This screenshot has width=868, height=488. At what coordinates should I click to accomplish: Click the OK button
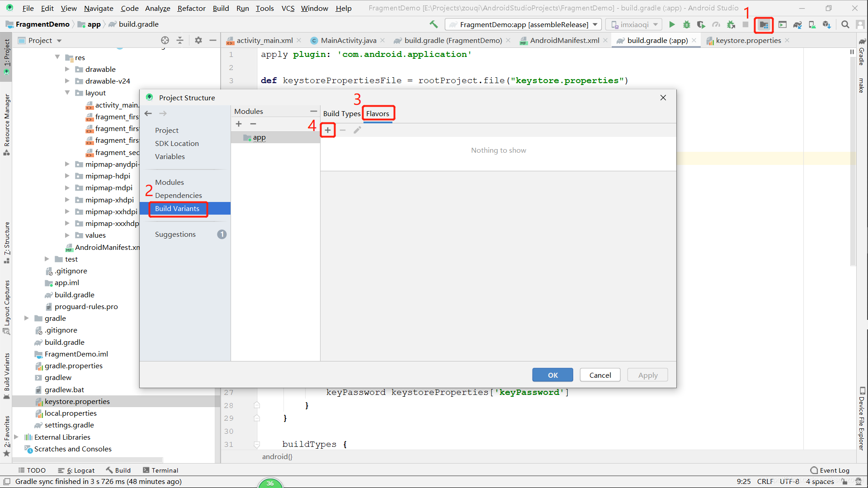[552, 375]
